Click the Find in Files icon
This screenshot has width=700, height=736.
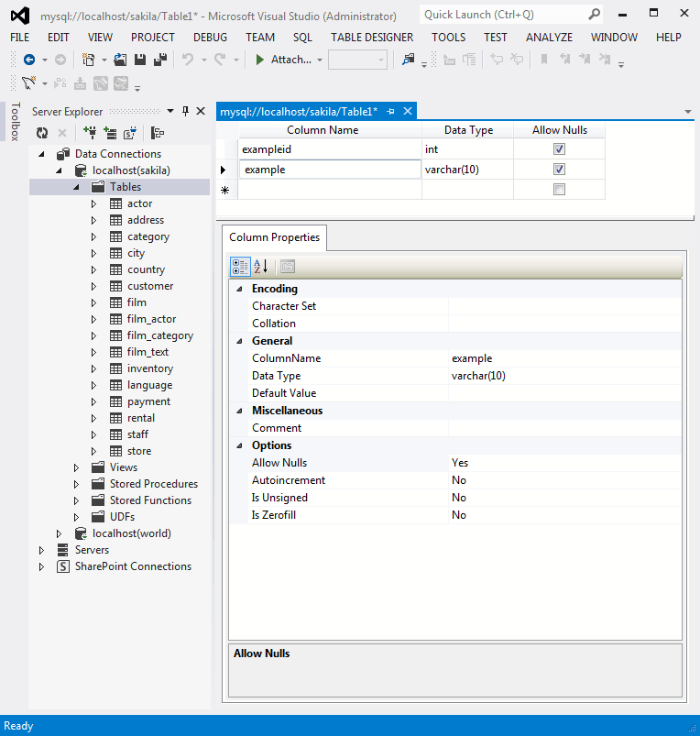(408, 60)
